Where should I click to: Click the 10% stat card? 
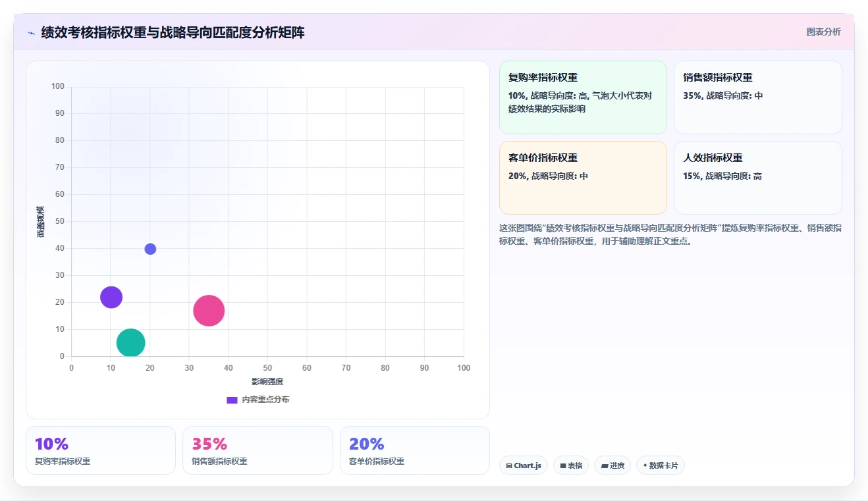click(x=101, y=450)
